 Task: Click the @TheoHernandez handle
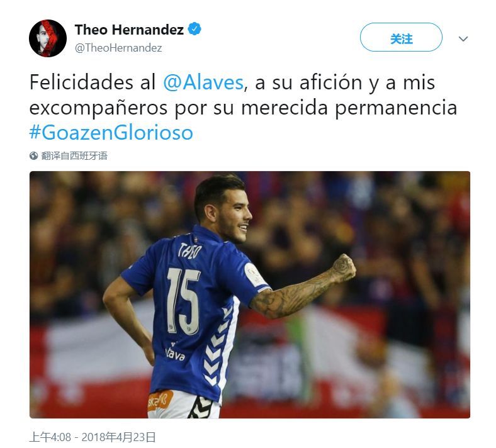click(118, 48)
